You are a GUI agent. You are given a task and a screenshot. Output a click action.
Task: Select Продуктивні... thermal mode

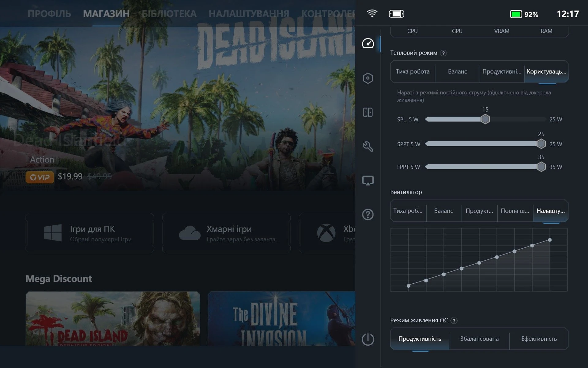[502, 71]
